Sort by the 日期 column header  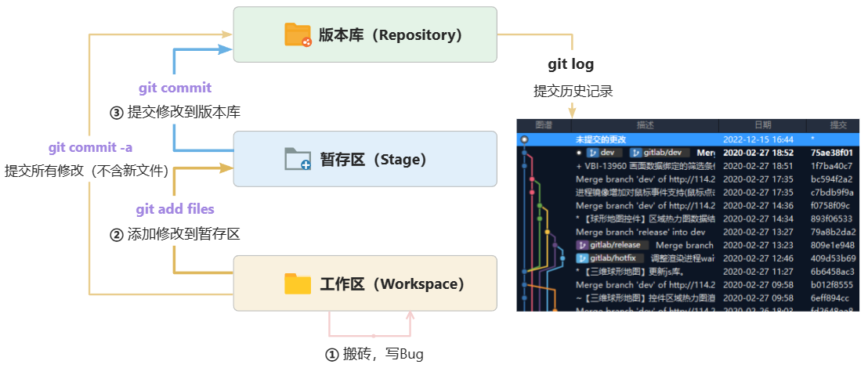coord(761,125)
